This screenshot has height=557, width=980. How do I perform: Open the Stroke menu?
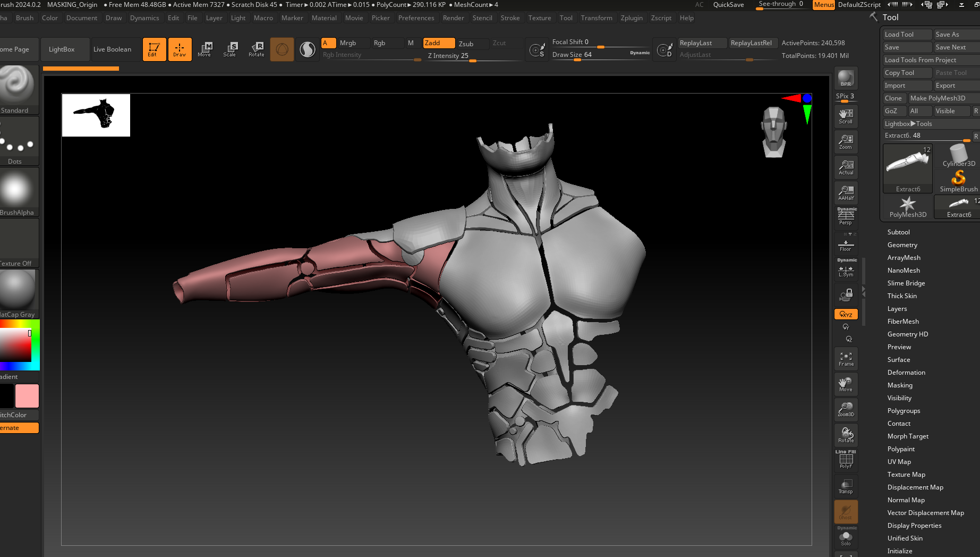coord(510,18)
